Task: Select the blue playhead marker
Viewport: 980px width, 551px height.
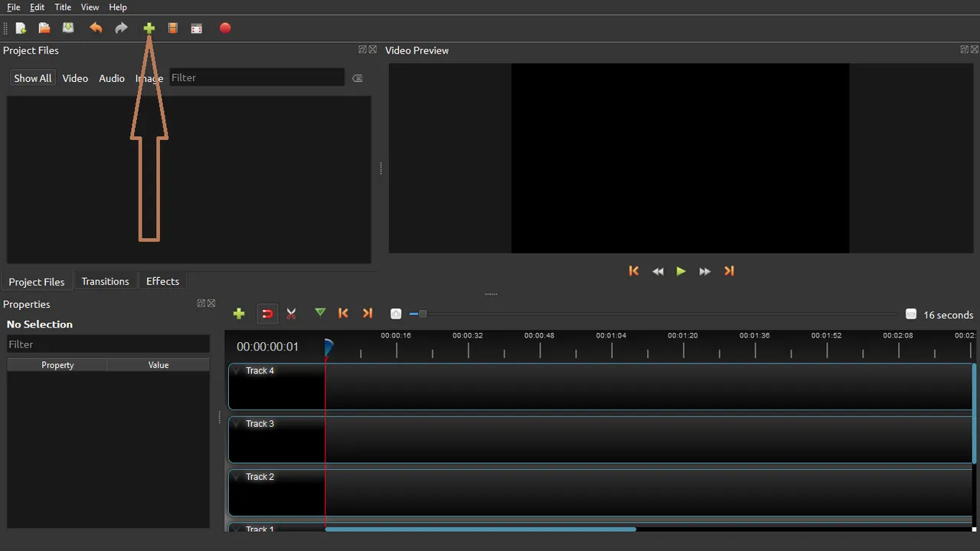Action: pos(328,347)
